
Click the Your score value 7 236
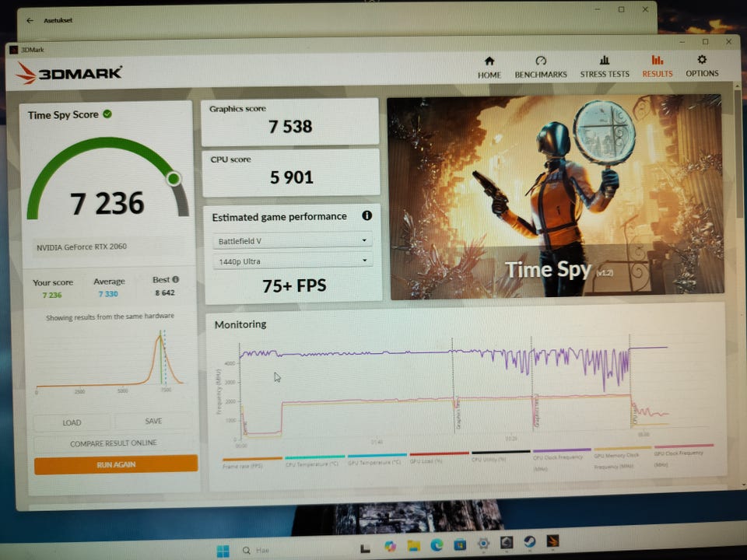[x=52, y=295]
